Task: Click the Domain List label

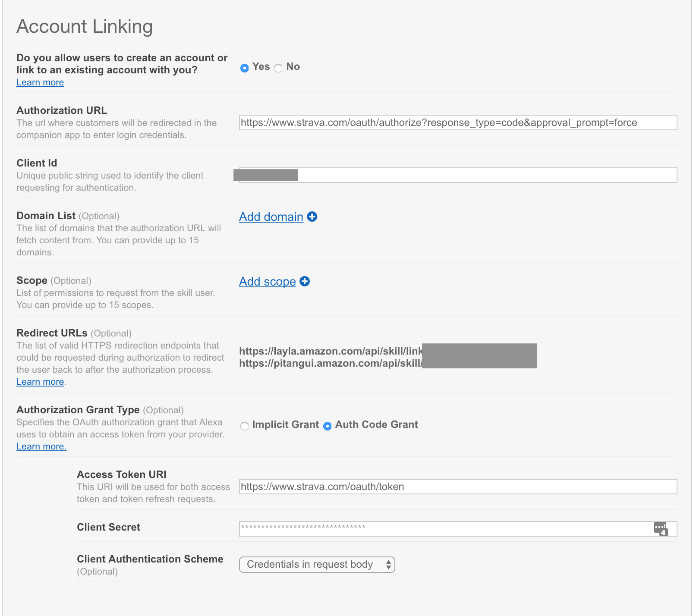Action: tap(46, 216)
